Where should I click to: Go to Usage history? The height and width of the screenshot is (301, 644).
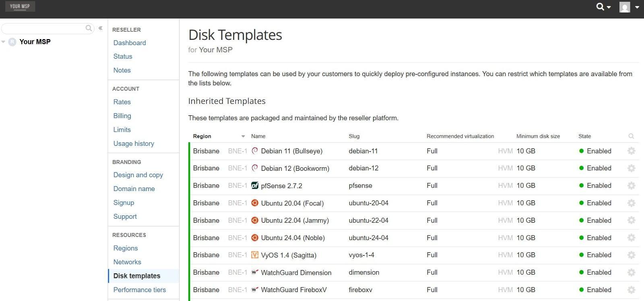click(x=134, y=143)
